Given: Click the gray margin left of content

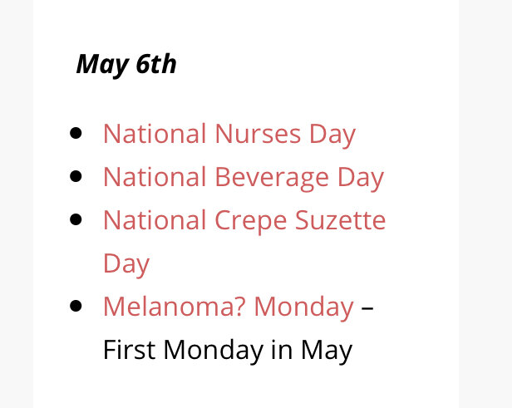Looking at the screenshot, I should coord(17,204).
